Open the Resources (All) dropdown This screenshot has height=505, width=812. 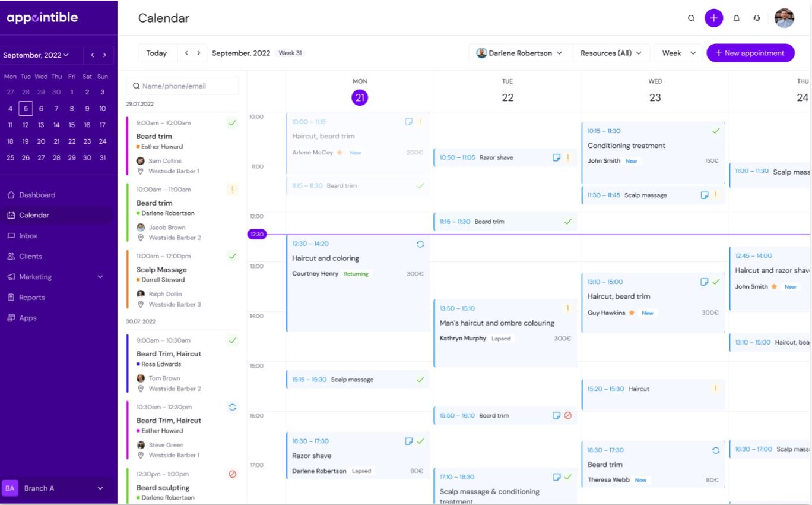[611, 53]
